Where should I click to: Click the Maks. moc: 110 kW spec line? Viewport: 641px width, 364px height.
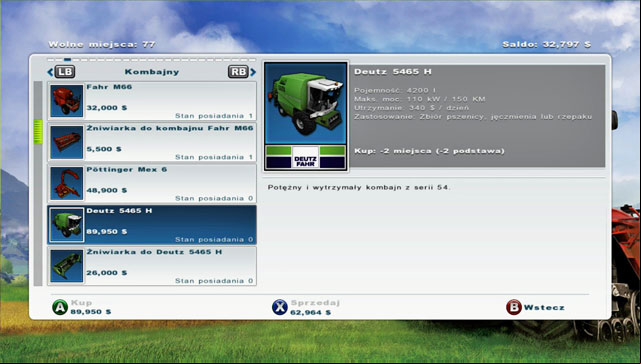click(420, 99)
